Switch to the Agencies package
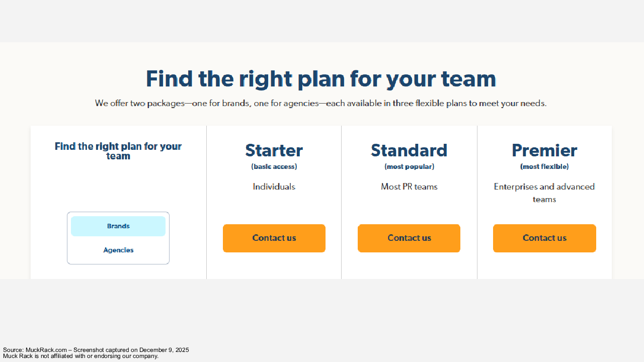This screenshot has width=644, height=362. (118, 250)
